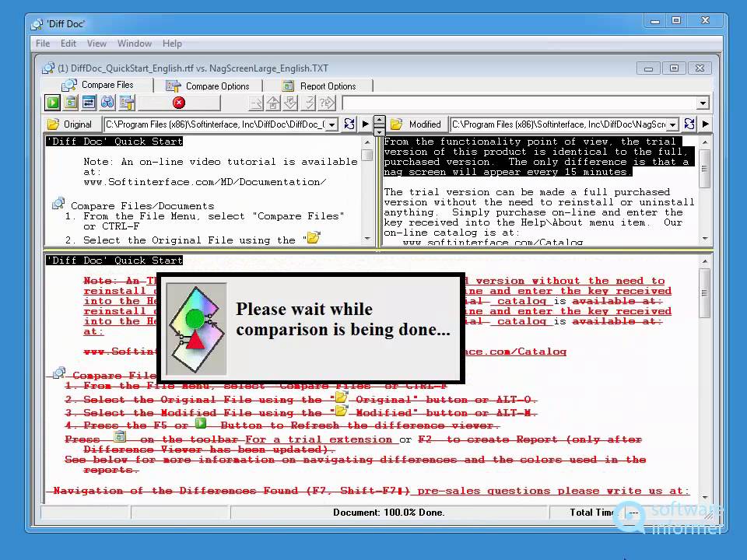Switch to the Compare Files tab
Screen dimensions: 747x560
tap(98, 85)
